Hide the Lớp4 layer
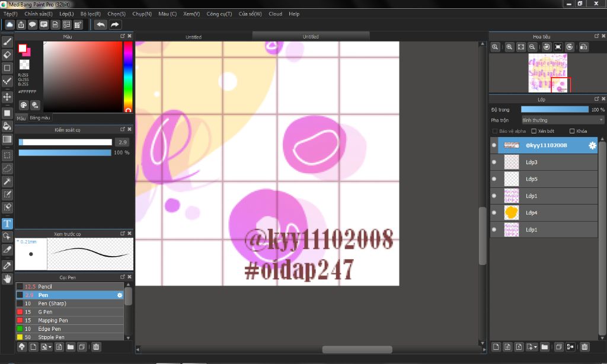Image resolution: width=607 pixels, height=364 pixels. pos(494,213)
